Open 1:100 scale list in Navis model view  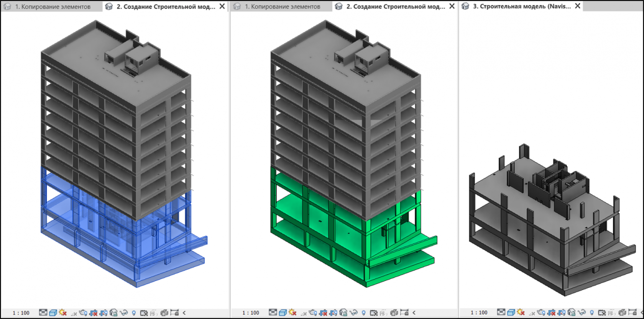pyautogui.click(x=479, y=312)
